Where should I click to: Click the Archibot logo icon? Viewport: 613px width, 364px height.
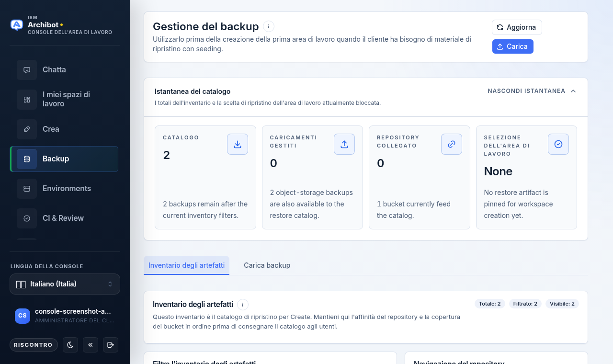(17, 25)
